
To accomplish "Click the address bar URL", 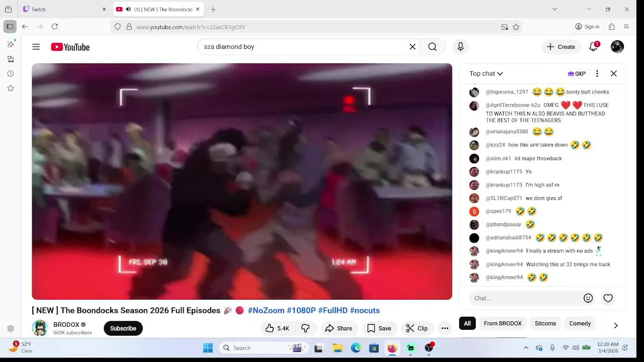I will [x=191, y=27].
